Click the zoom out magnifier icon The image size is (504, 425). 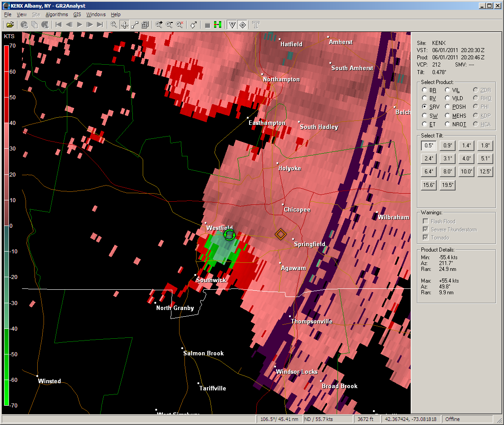coord(169,25)
